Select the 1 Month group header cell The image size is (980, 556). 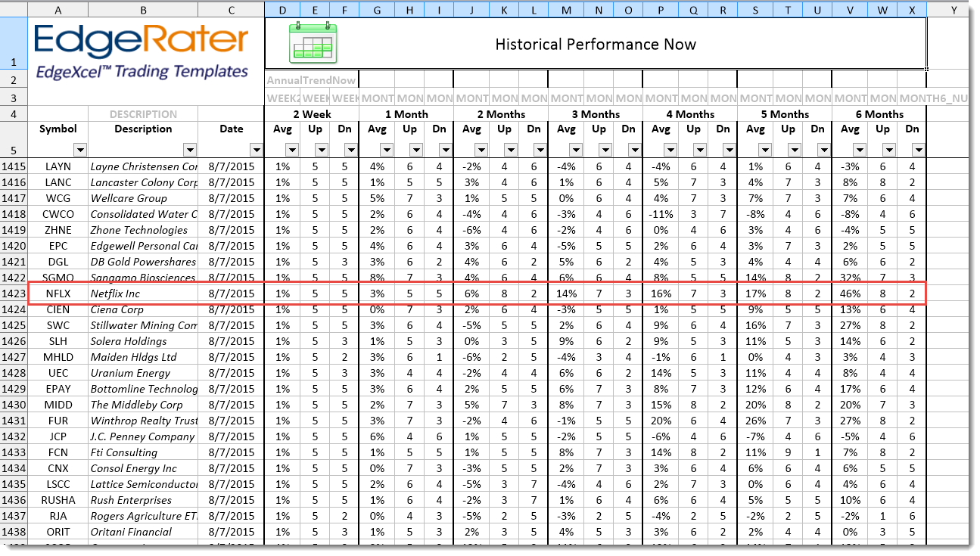[406, 114]
